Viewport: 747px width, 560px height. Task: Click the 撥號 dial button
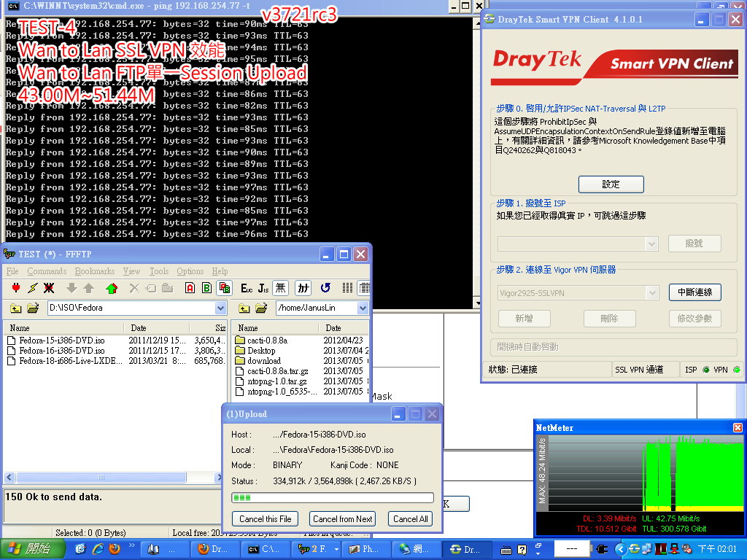pyautogui.click(x=694, y=244)
